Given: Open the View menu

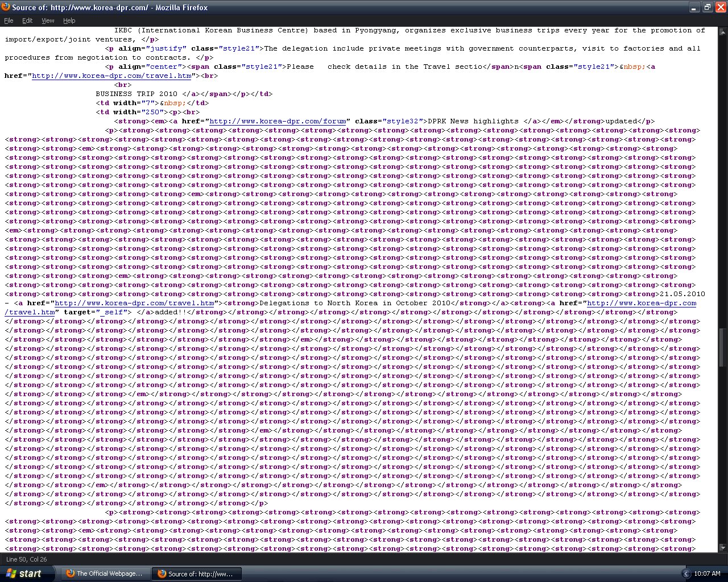Looking at the screenshot, I should [x=48, y=20].
